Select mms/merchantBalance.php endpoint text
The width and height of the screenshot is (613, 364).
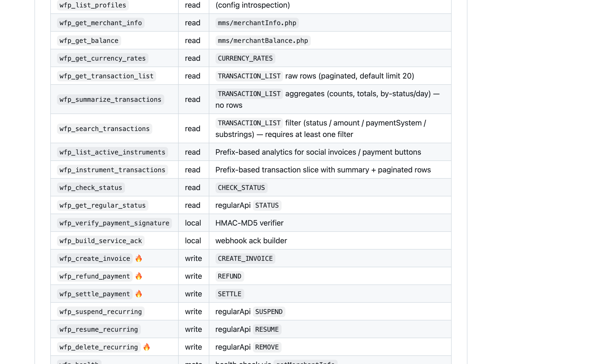[263, 40]
